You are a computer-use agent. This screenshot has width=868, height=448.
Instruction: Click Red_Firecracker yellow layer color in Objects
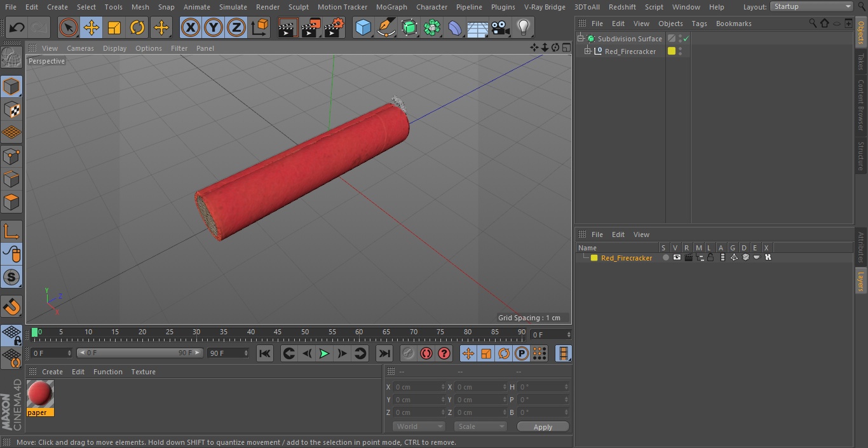point(671,51)
